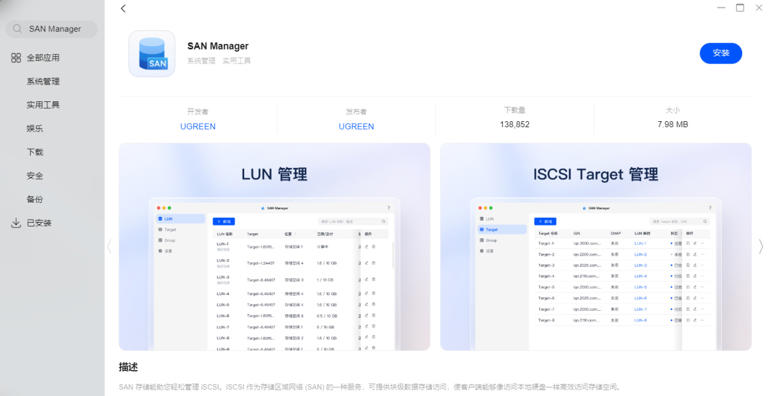This screenshot has width=768, height=396.
Task: Open the UGREEN developer link
Action: point(198,126)
